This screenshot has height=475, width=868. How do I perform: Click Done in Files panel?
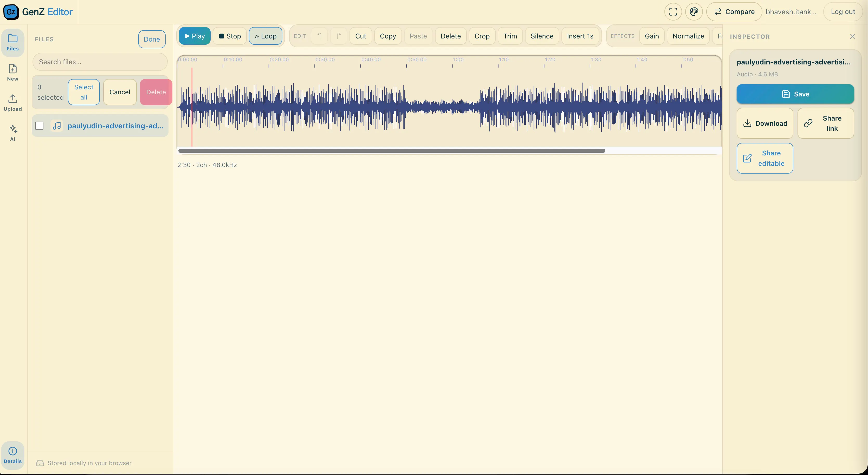152,39
